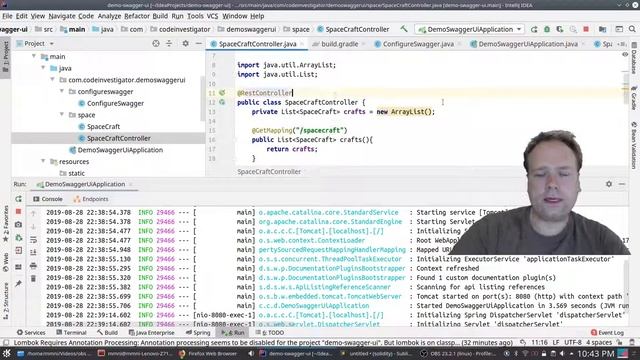Select SpaceCraft class in project tree
Screen dimensions: 640x360
coord(103,127)
